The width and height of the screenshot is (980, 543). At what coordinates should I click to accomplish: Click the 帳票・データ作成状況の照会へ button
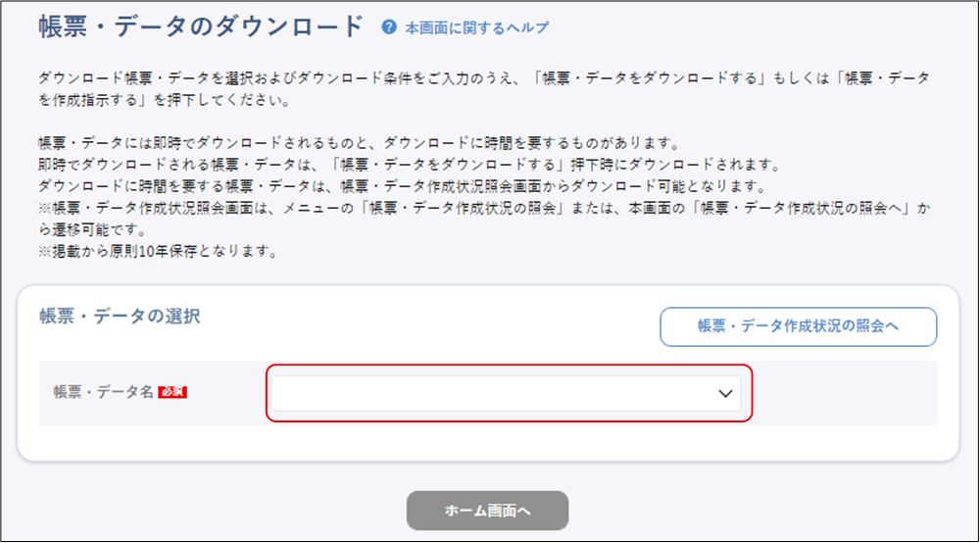(x=798, y=326)
